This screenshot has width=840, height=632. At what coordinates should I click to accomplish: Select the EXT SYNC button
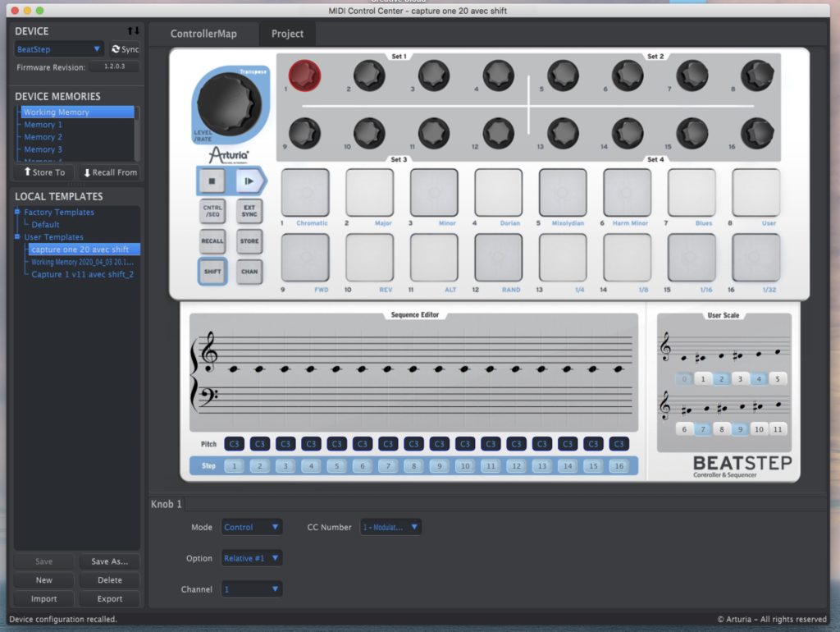click(x=249, y=211)
